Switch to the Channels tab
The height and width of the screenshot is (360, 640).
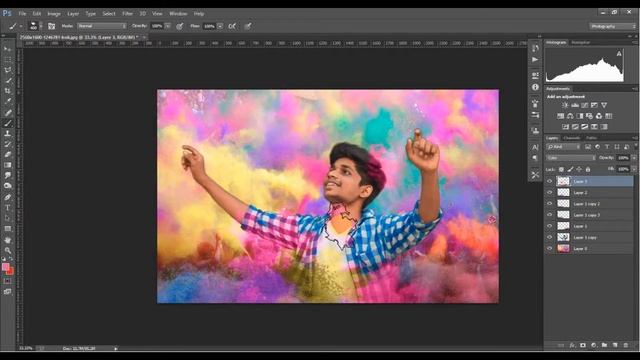571,138
